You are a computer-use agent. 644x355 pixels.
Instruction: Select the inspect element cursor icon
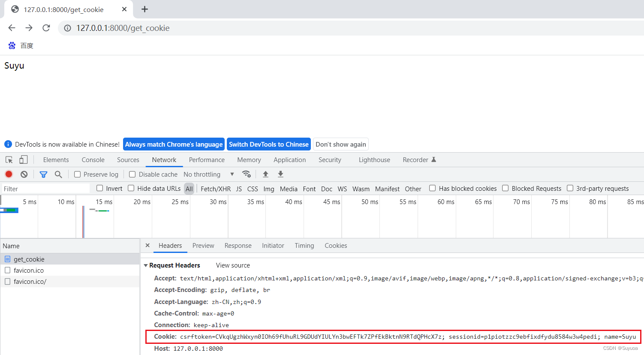point(9,159)
